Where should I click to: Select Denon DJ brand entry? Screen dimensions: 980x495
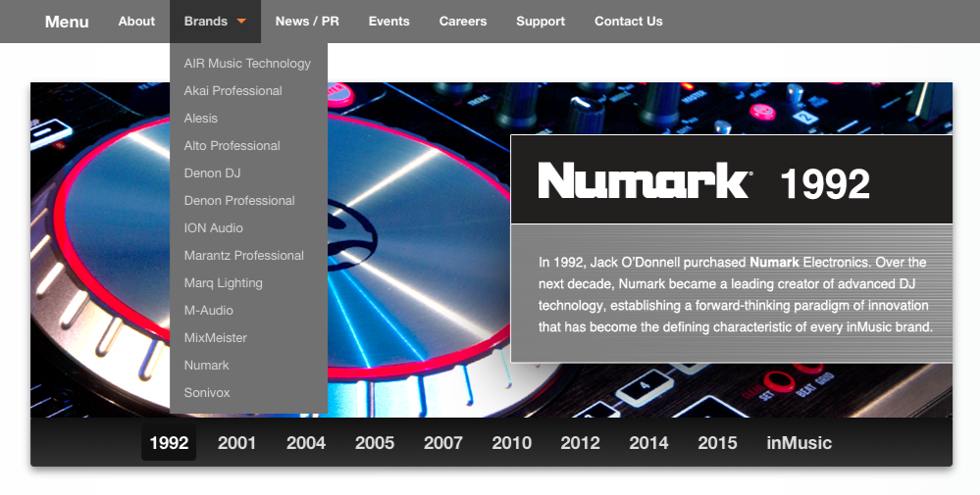[212, 173]
